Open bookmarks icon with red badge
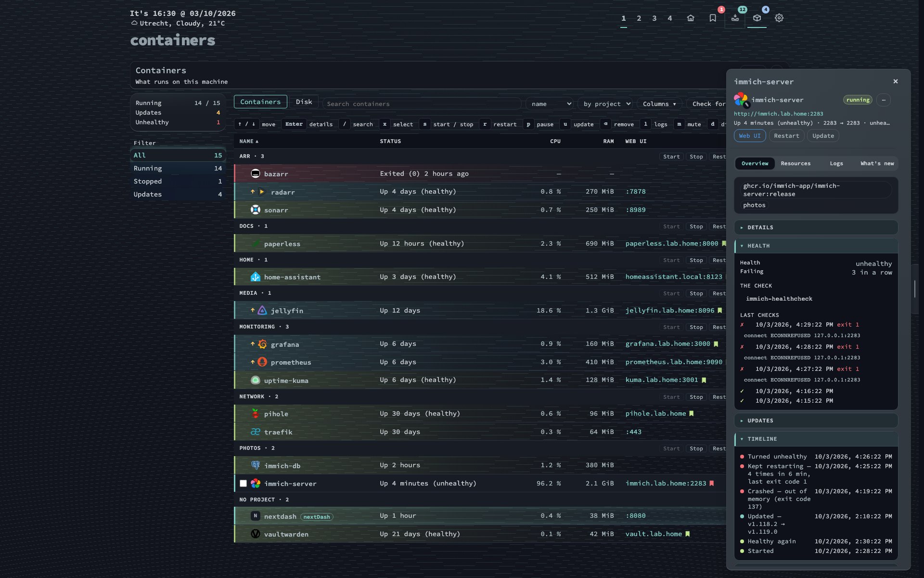The height and width of the screenshot is (578, 924). point(713,18)
